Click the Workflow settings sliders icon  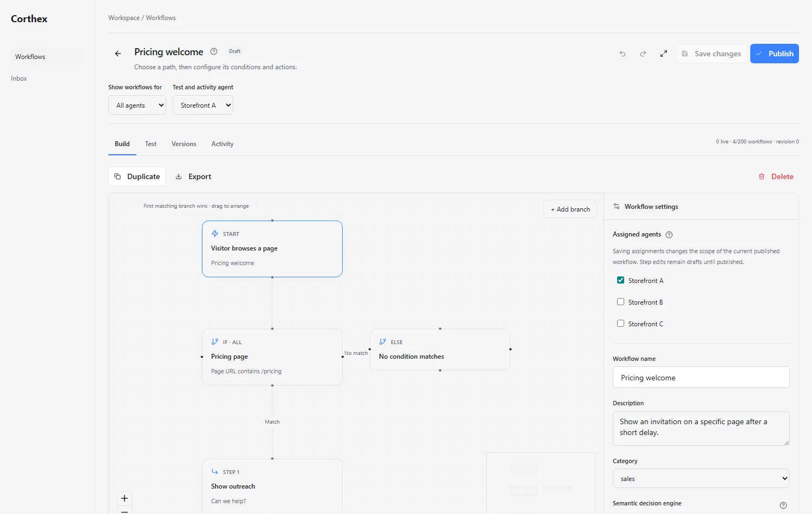617,207
